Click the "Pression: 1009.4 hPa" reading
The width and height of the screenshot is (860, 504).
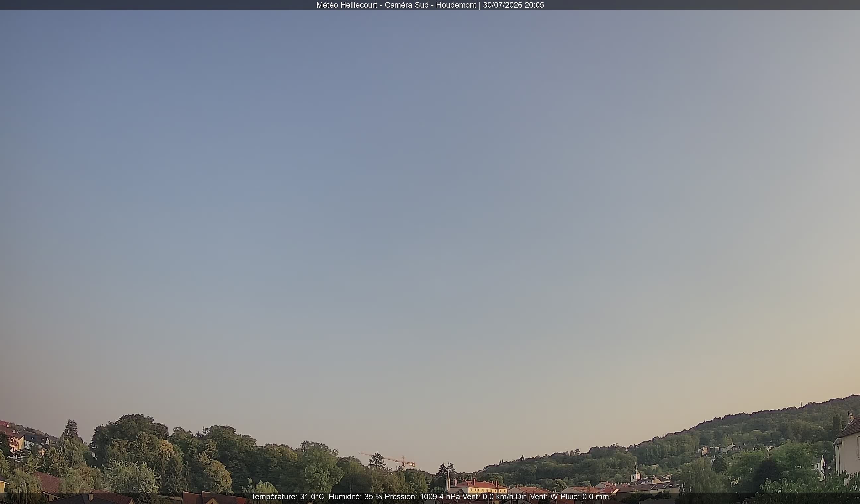point(422,497)
